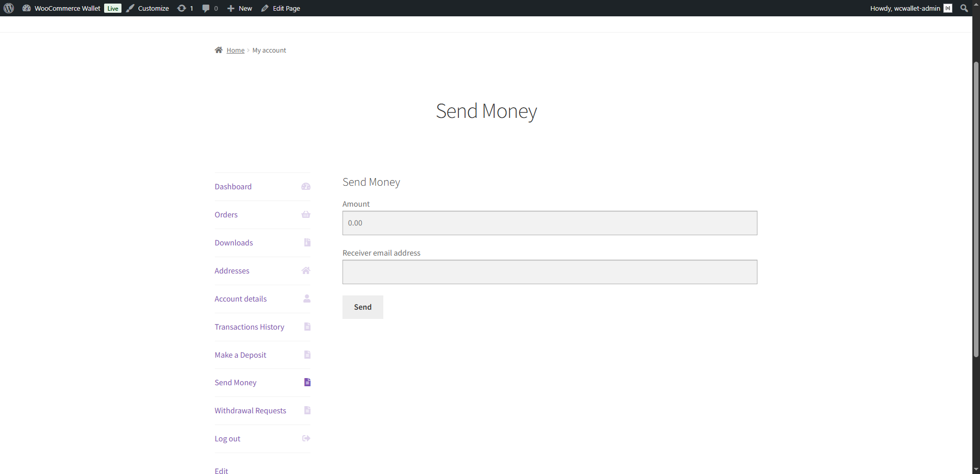Click the Account details person icon
Image resolution: width=980 pixels, height=474 pixels.
pyautogui.click(x=307, y=298)
